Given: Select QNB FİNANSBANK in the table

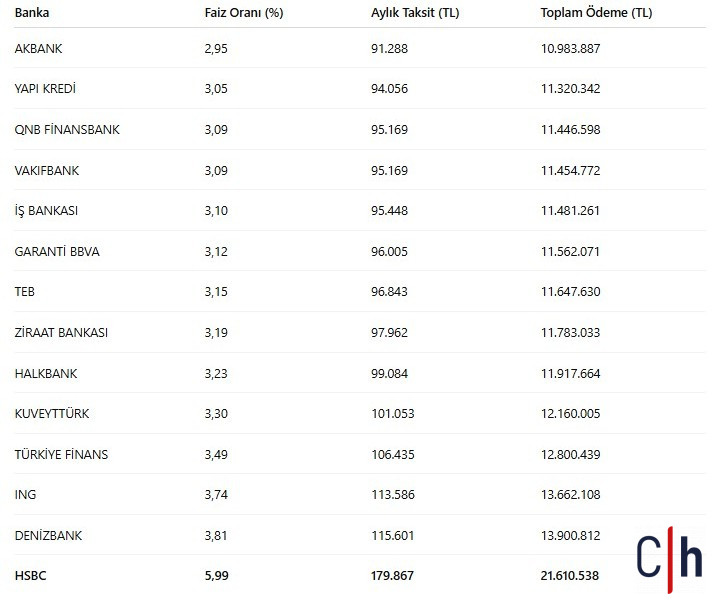Looking at the screenshot, I should 67,129.
